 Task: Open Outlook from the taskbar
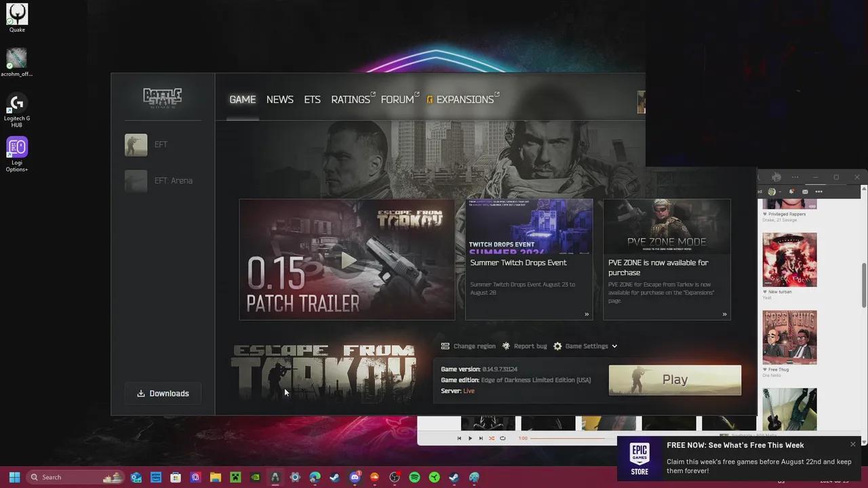click(x=136, y=477)
